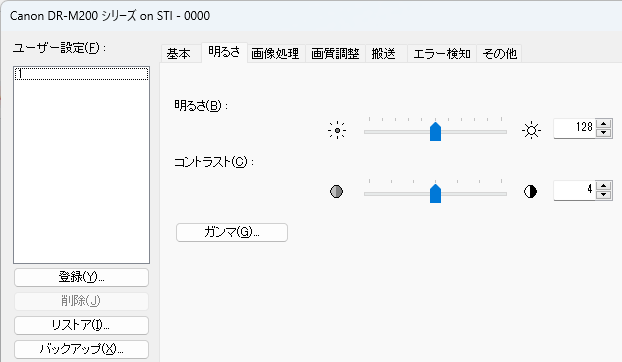Click the brightness slider thumb
This screenshot has width=622, height=362.
click(436, 131)
